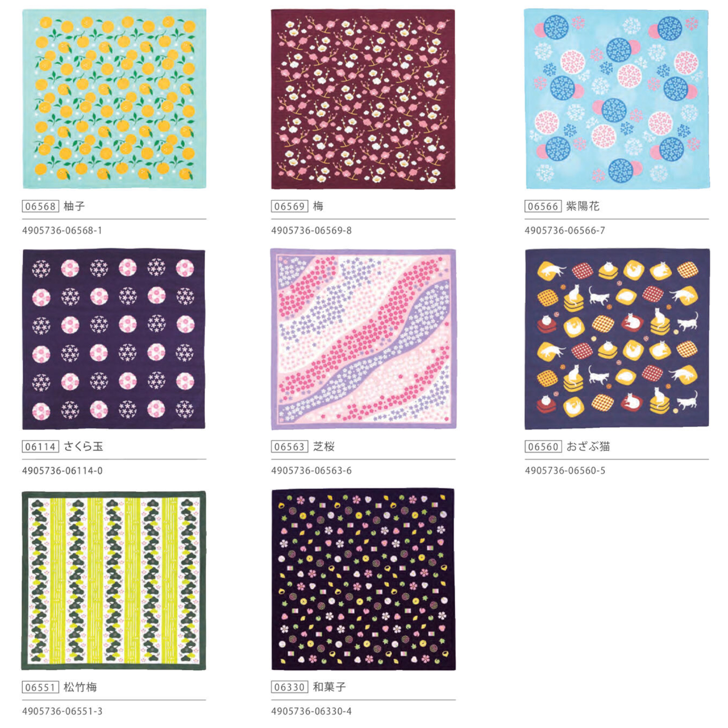728x728 pixels.
Task: Open the 柚子 yuzu pattern furoshiki image
Action: click(x=115, y=99)
